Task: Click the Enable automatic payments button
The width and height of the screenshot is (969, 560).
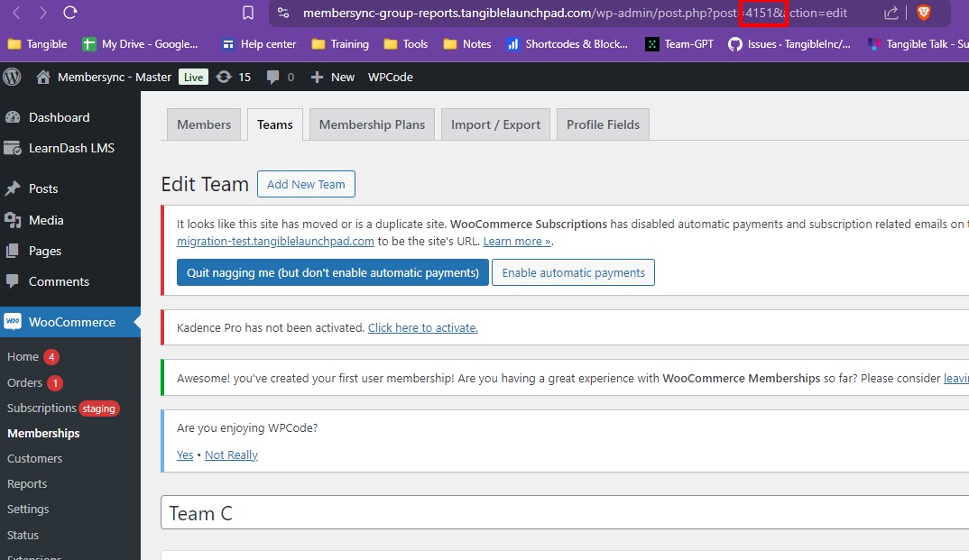Action: click(573, 271)
